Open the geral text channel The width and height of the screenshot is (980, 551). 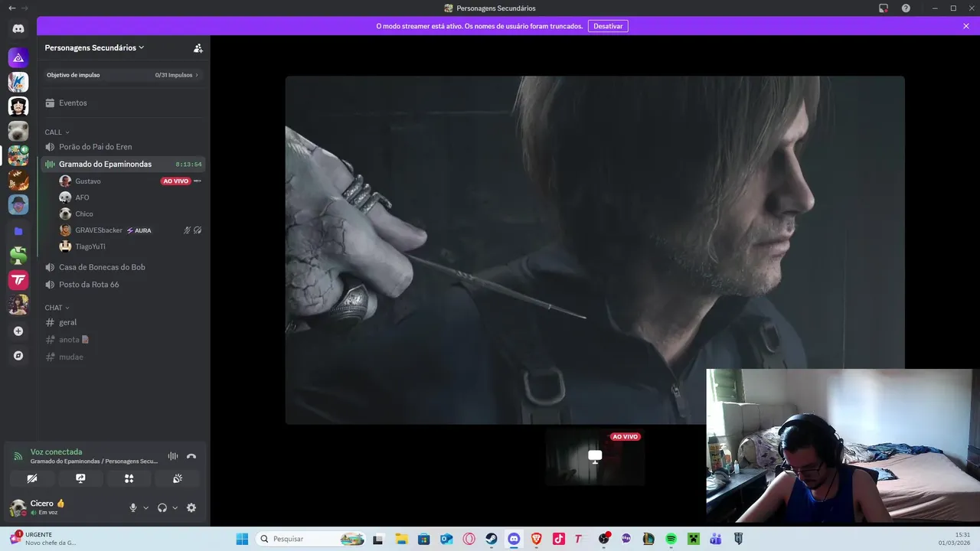(122, 322)
